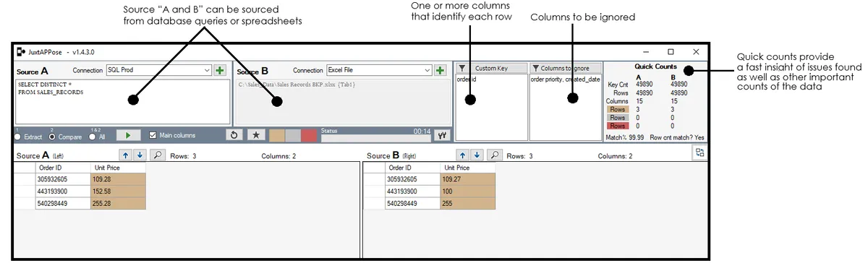This screenshot has height=263, width=868.
Task: Click the layout toggle icon at far right
Action: 699,152
